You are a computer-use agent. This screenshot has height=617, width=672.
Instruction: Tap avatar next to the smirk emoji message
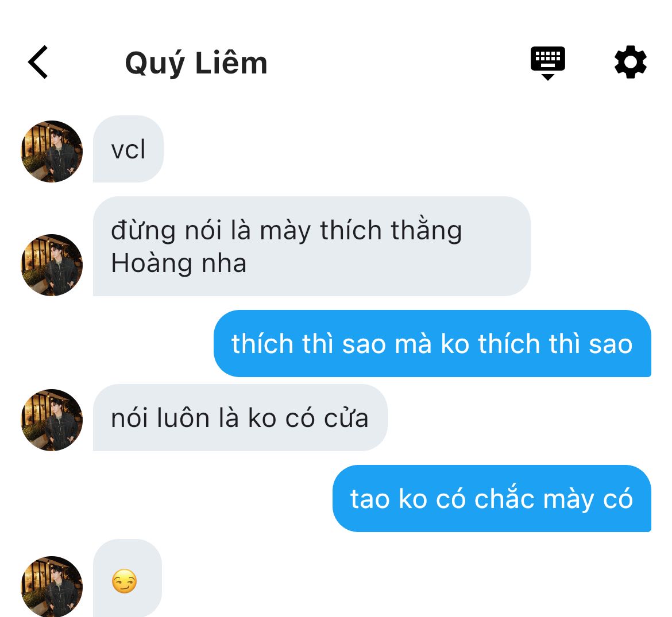(x=52, y=587)
